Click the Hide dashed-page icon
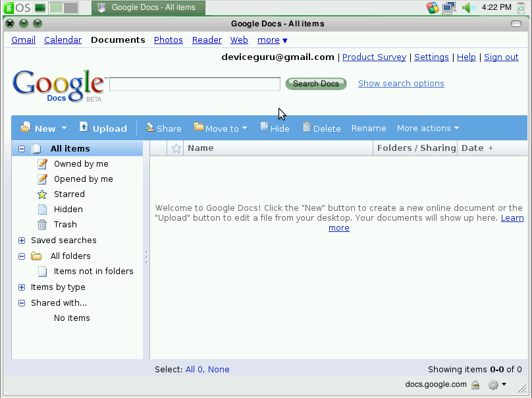This screenshot has width=532, height=398. tap(264, 127)
